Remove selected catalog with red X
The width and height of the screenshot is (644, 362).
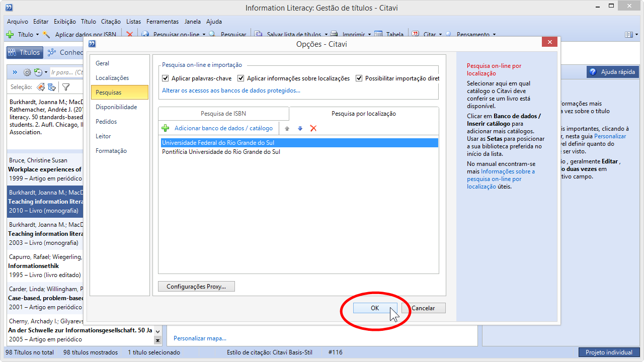point(313,128)
